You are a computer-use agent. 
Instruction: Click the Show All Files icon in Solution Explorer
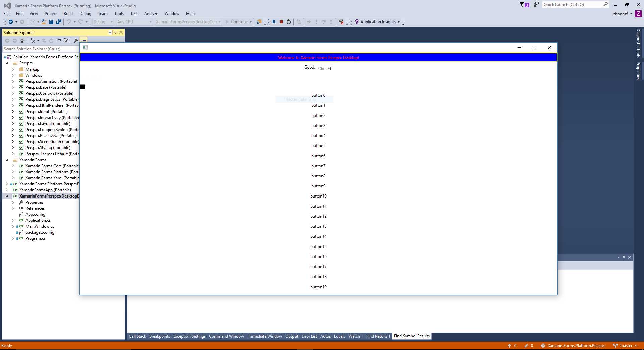66,41
